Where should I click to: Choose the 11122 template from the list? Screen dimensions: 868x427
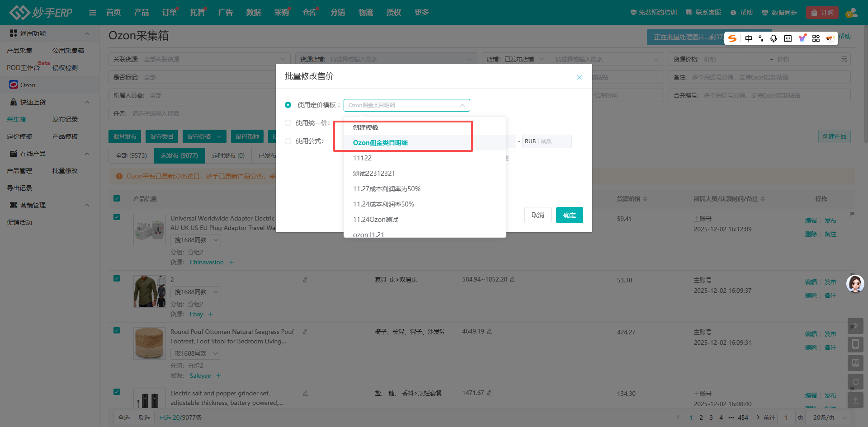[362, 158]
